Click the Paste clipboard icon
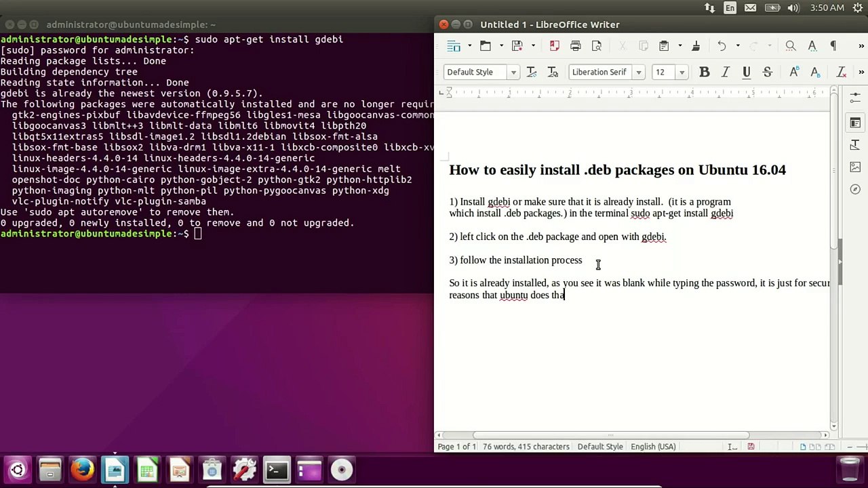 664,46
